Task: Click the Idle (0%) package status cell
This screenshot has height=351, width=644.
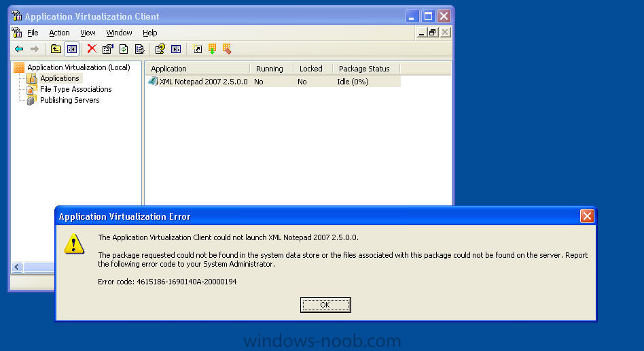Action: coord(353,82)
